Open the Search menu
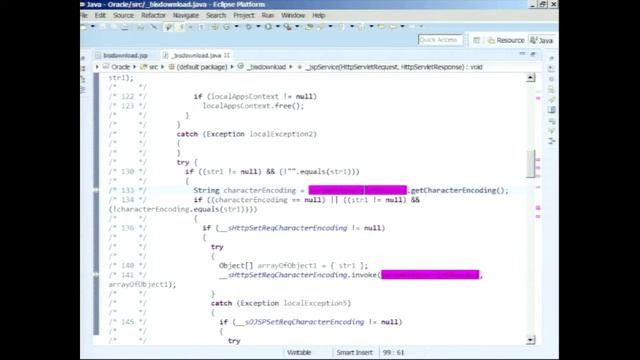Image resolution: width=640 pixels, height=360 pixels. point(216,15)
